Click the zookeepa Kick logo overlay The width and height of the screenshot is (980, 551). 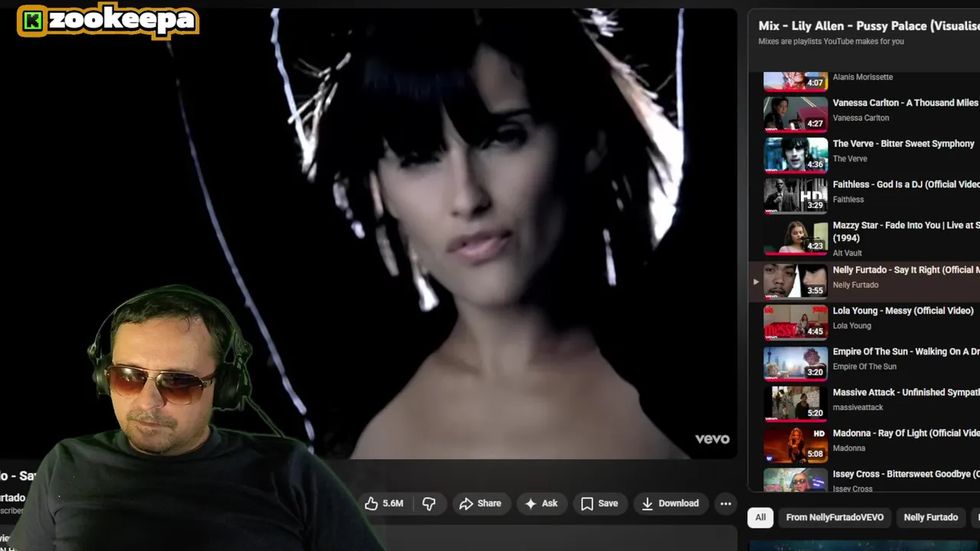pyautogui.click(x=108, y=21)
